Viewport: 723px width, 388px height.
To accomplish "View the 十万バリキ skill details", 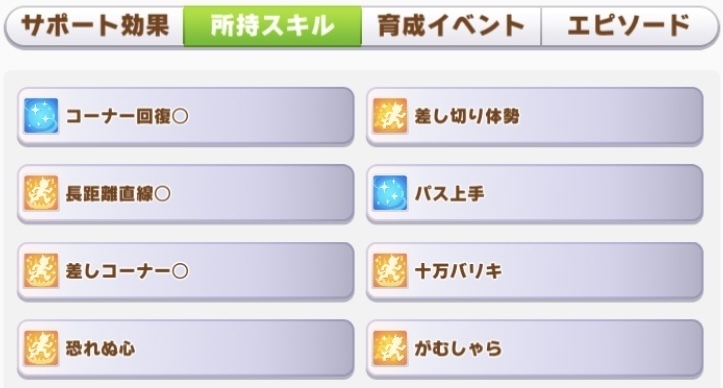I will pyautogui.click(x=535, y=271).
